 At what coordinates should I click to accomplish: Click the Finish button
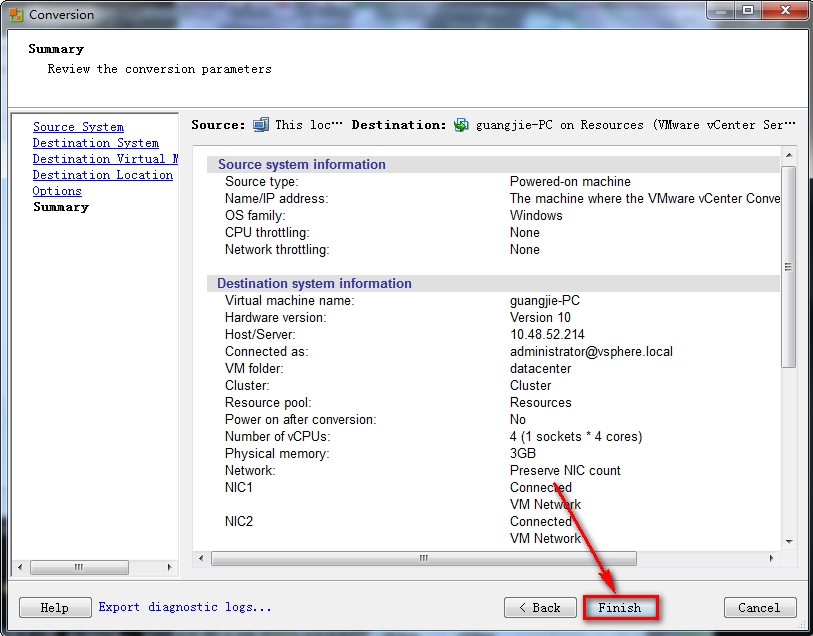click(621, 607)
